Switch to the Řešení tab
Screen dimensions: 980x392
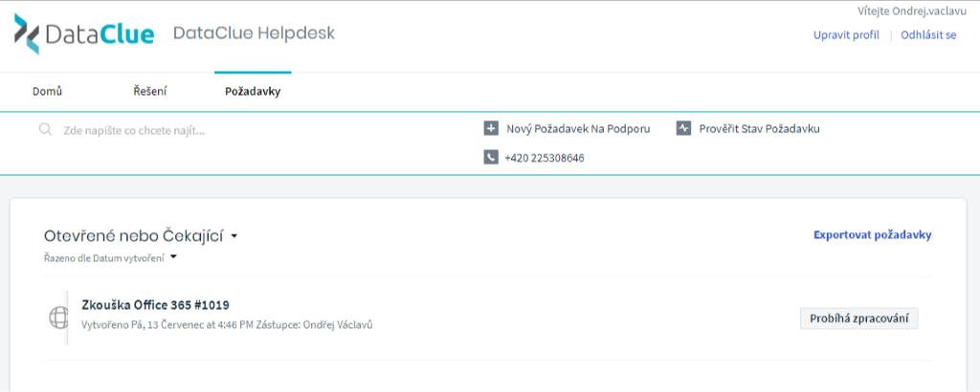click(150, 92)
